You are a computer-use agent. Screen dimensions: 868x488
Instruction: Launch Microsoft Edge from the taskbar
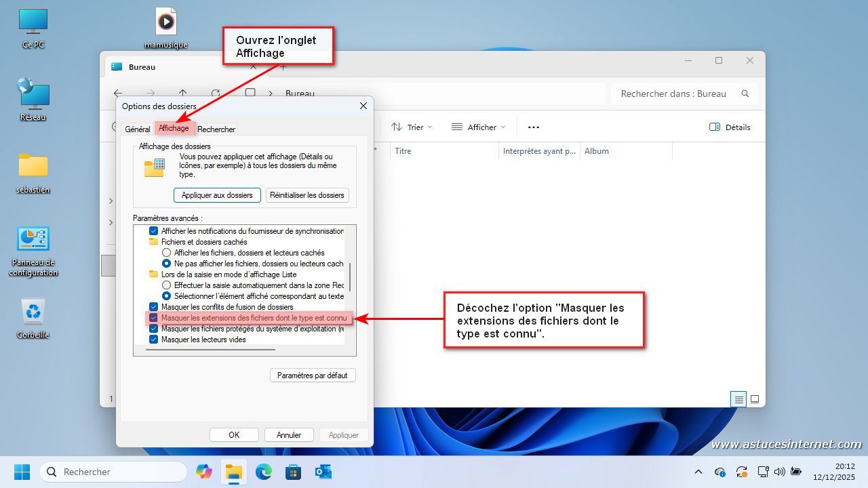(x=263, y=472)
